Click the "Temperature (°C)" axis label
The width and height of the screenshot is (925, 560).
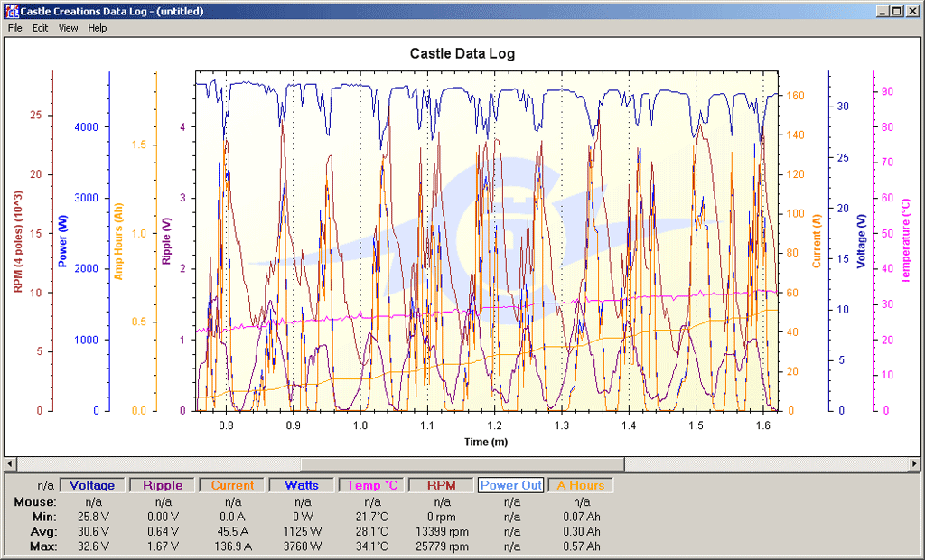point(906,241)
